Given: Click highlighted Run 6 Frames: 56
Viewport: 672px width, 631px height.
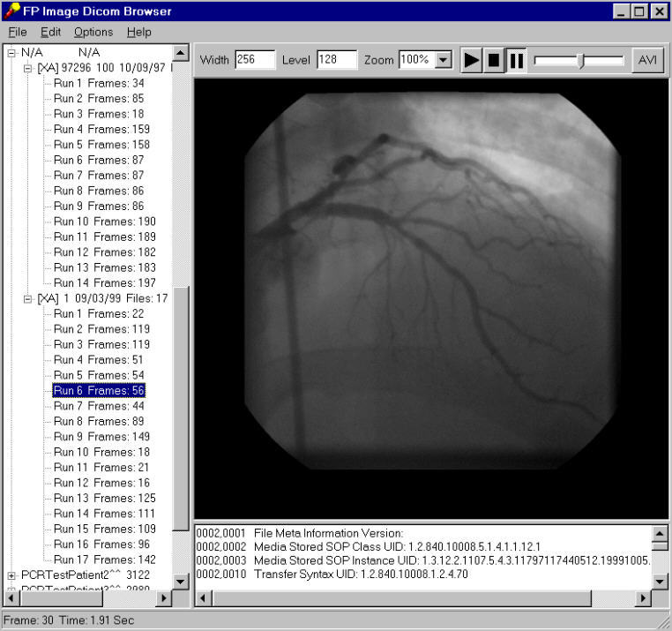Looking at the screenshot, I should coord(99,391).
